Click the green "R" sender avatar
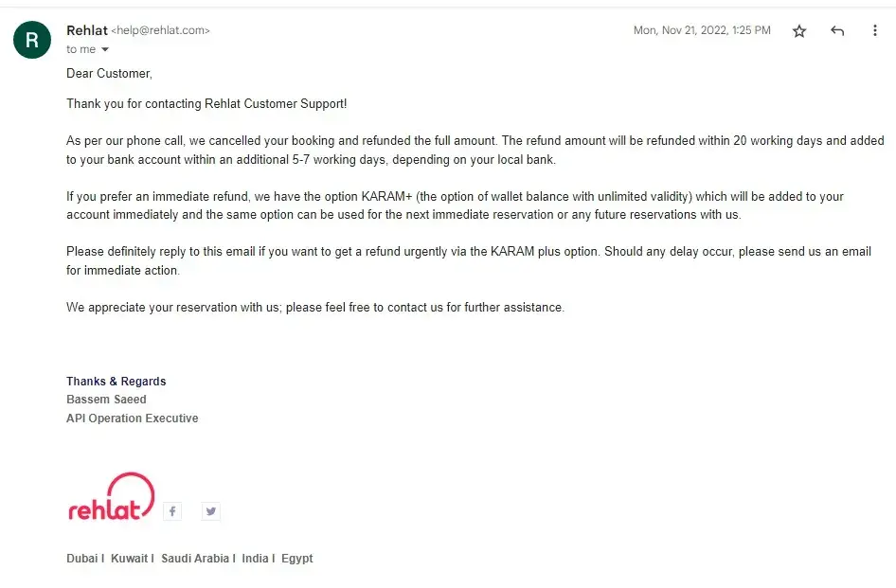The image size is (896, 588). (x=32, y=39)
